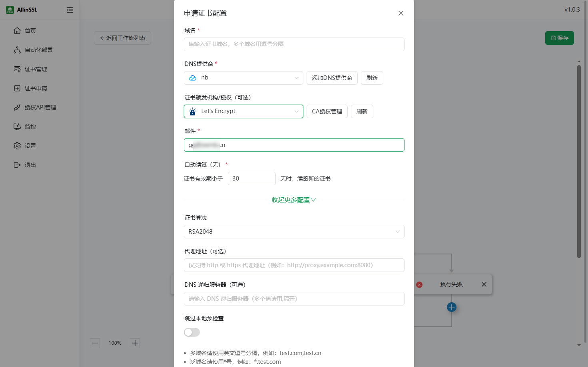588x367 pixels.
Task: Click the blue plus add-node icon
Action: point(451,307)
